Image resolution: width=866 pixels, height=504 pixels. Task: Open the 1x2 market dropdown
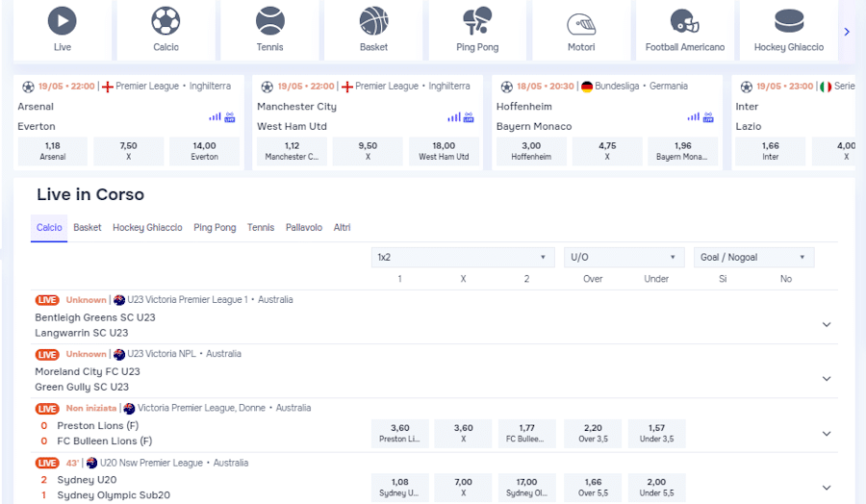(463, 258)
